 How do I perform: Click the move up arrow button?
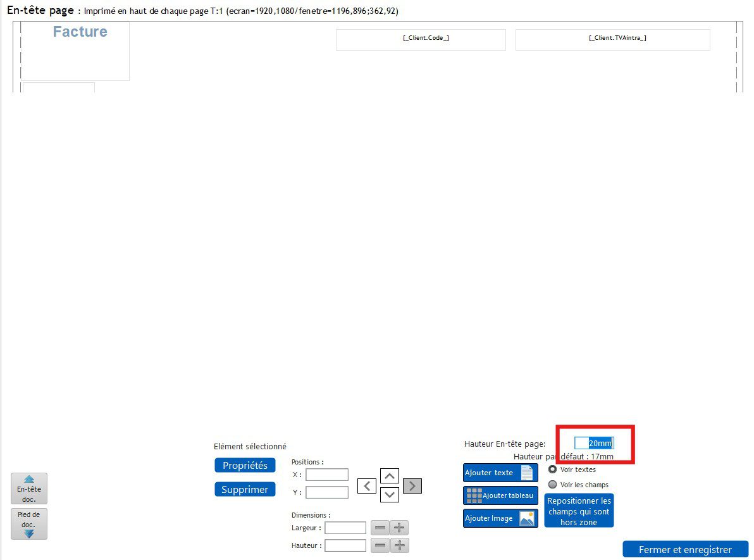point(390,476)
